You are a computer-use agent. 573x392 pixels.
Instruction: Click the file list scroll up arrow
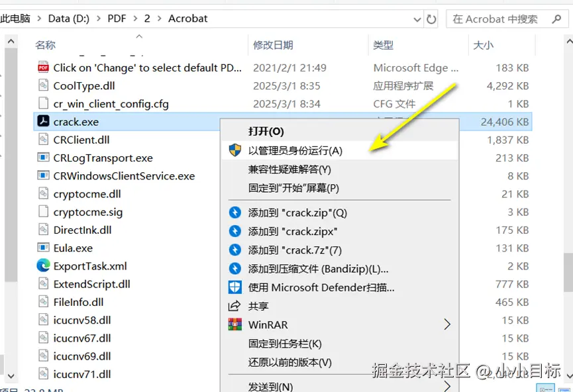pos(568,41)
